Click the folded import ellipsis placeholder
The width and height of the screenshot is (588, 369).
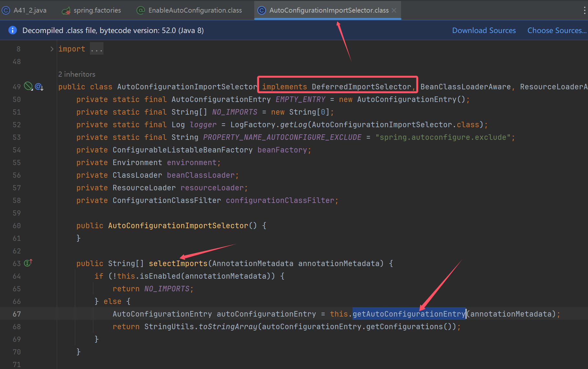point(96,49)
